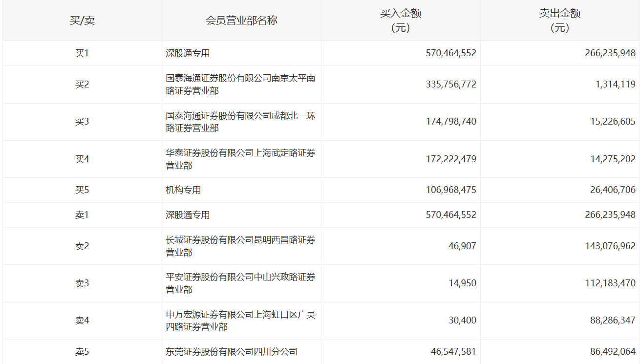Click the sell amount 15,226,605
Image resolution: width=640 pixels, height=364 pixels.
pyautogui.click(x=613, y=122)
